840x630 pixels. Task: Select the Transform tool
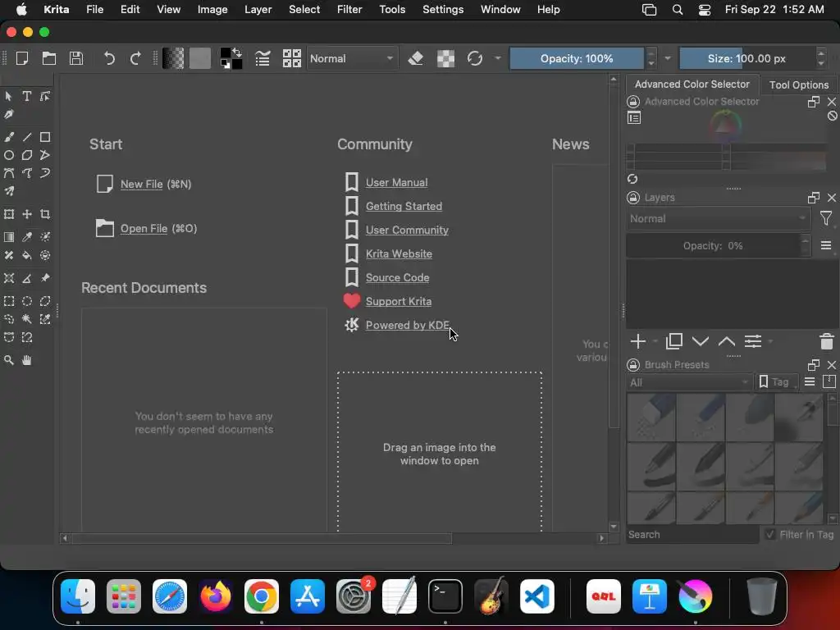(x=9, y=214)
